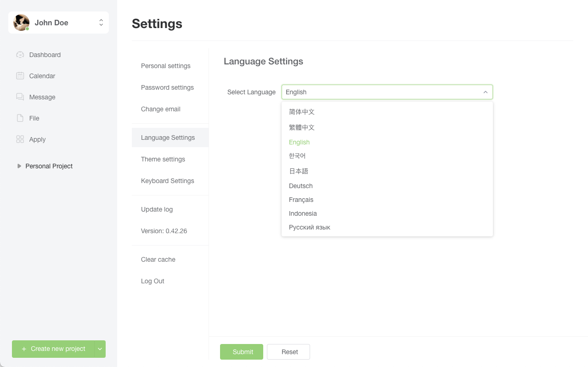The height and width of the screenshot is (367, 588).
Task: Open Keyboard Settings tab
Action: coord(170,181)
